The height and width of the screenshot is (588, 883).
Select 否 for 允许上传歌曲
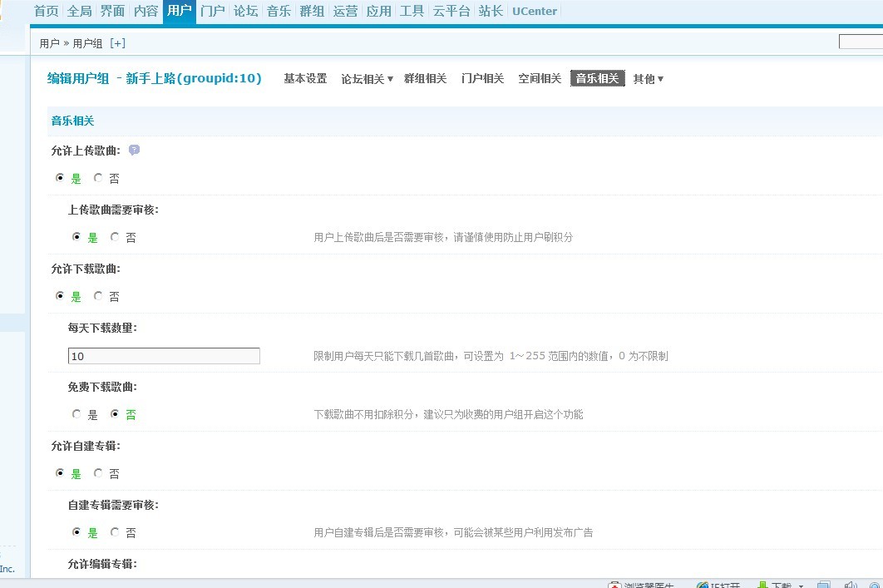98,178
